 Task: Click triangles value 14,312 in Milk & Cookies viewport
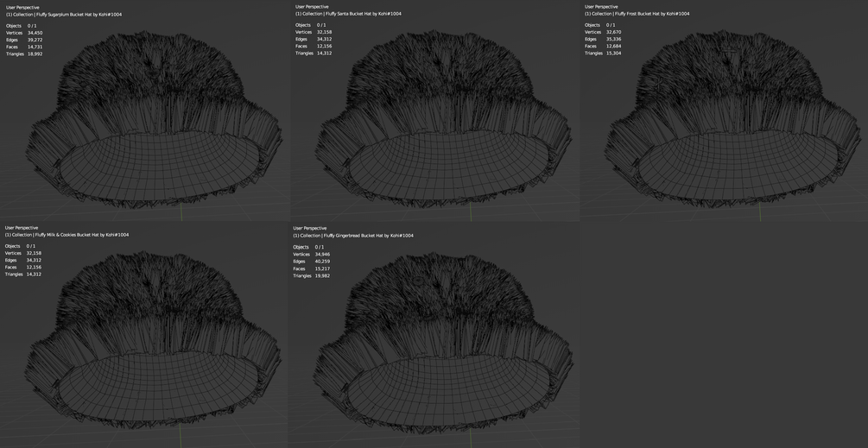point(34,274)
